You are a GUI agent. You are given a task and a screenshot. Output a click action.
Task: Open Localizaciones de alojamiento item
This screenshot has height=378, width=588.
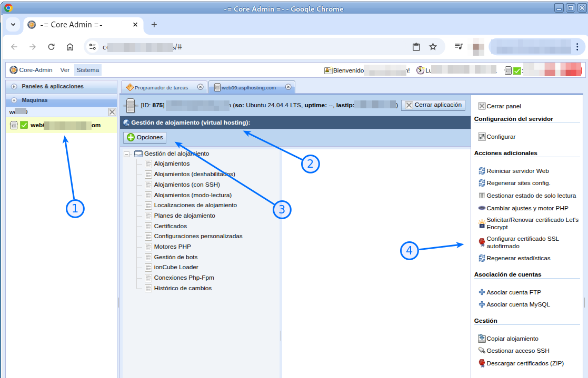tap(195, 205)
